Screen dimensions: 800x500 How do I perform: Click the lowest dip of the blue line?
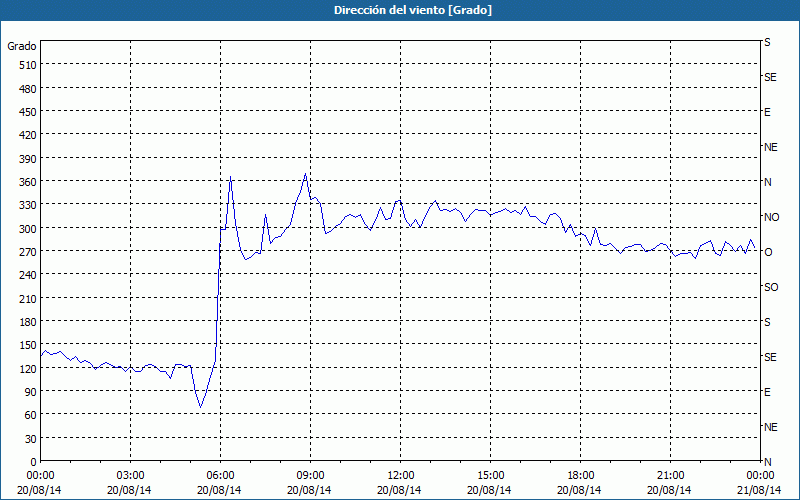tap(201, 407)
